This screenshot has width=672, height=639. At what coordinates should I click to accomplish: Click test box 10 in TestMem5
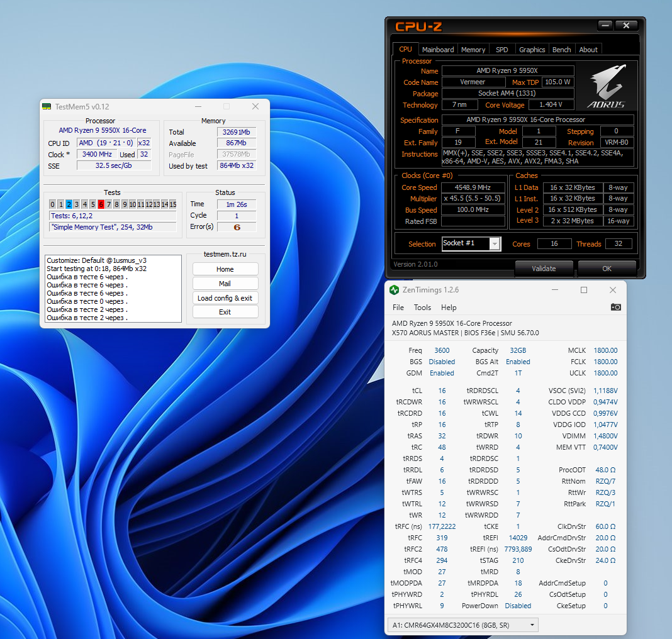(x=132, y=204)
